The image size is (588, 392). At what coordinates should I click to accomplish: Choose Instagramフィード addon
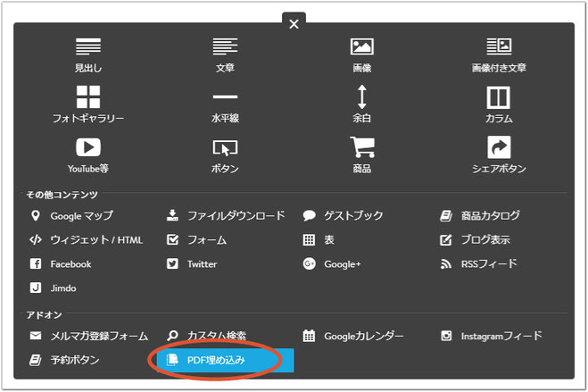(x=491, y=336)
